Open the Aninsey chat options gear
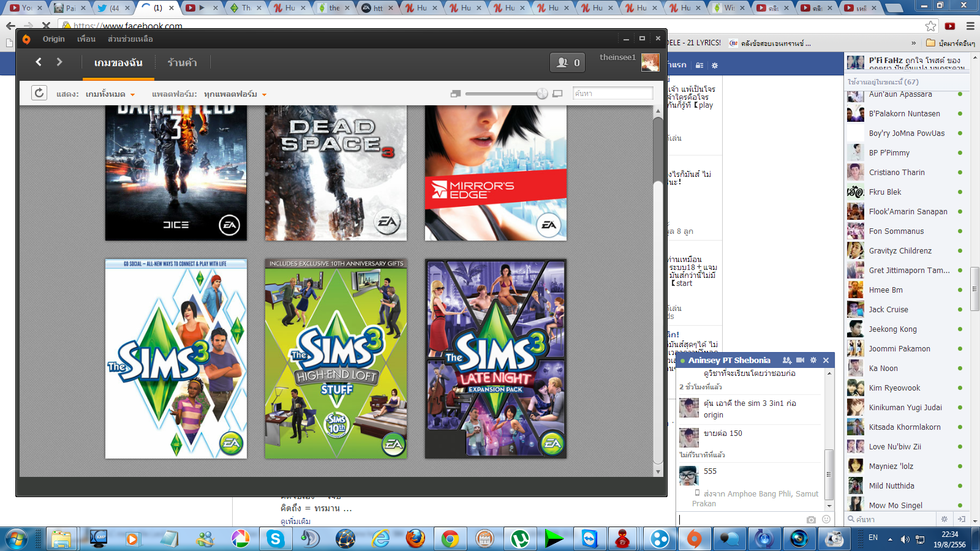The width and height of the screenshot is (980, 551). (813, 360)
